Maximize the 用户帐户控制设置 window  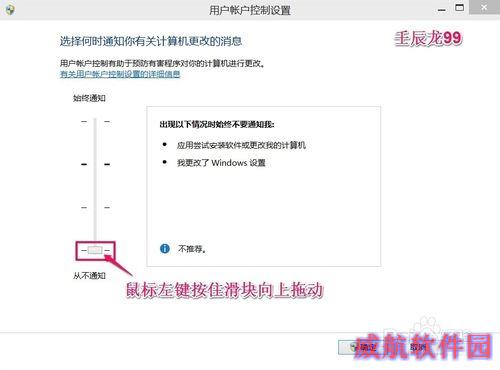[x=459, y=7]
